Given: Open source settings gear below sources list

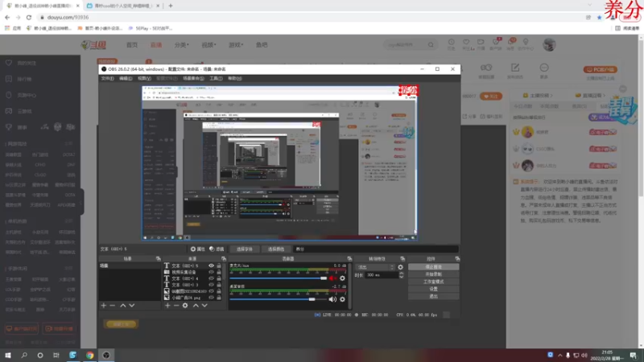Looking at the screenshot, I should tap(185, 306).
